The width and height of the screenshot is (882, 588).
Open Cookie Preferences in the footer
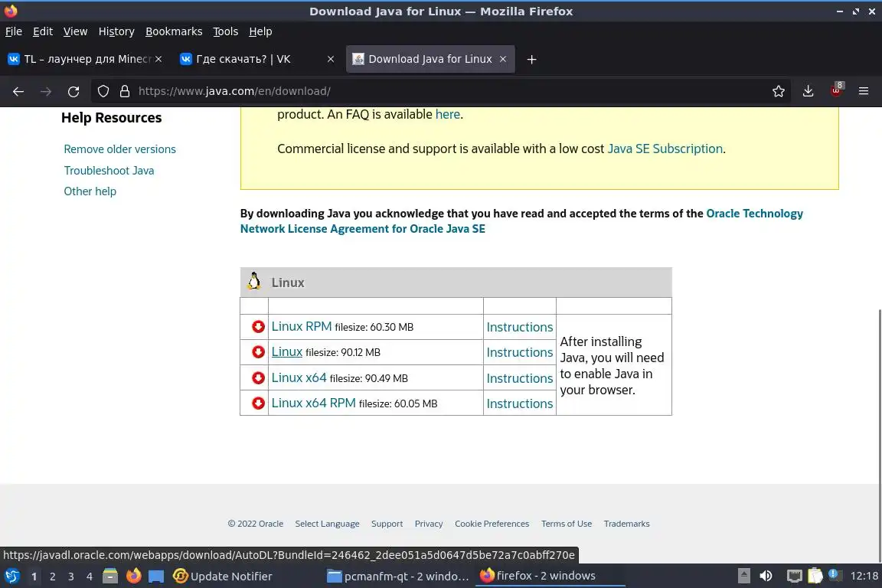(x=492, y=524)
